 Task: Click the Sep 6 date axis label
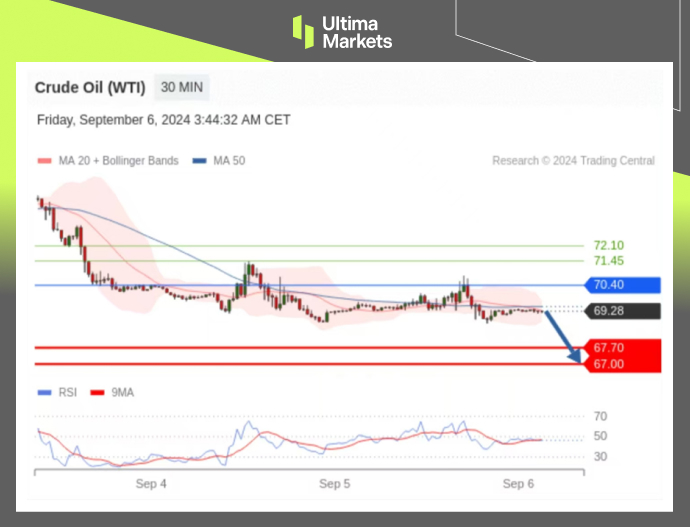point(518,484)
